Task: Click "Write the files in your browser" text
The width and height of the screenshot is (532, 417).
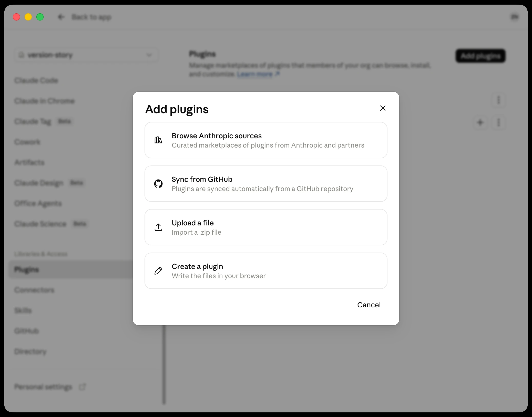Action: (x=219, y=276)
